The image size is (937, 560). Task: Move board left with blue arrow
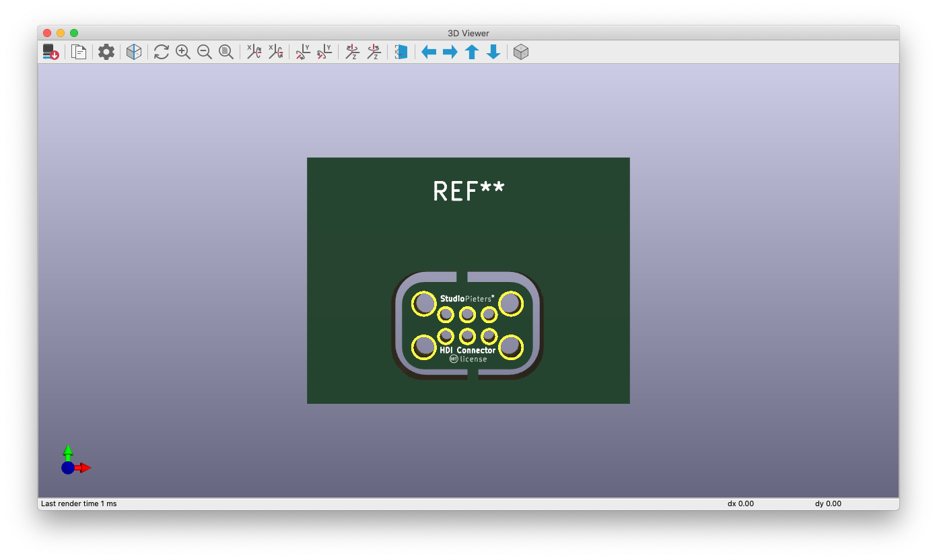[429, 52]
